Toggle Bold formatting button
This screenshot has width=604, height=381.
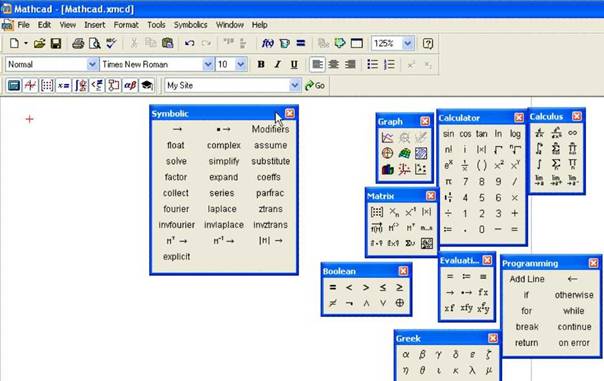[x=261, y=64]
